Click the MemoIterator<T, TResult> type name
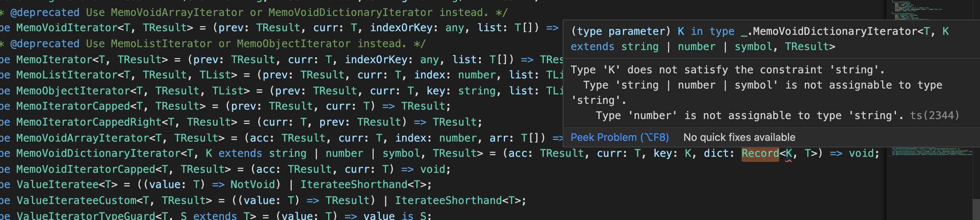Viewport: 980px width, 220px height. (92, 60)
